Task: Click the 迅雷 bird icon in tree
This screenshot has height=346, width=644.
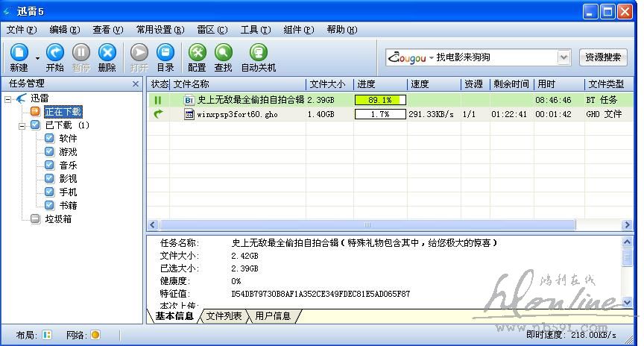Action: (x=21, y=98)
